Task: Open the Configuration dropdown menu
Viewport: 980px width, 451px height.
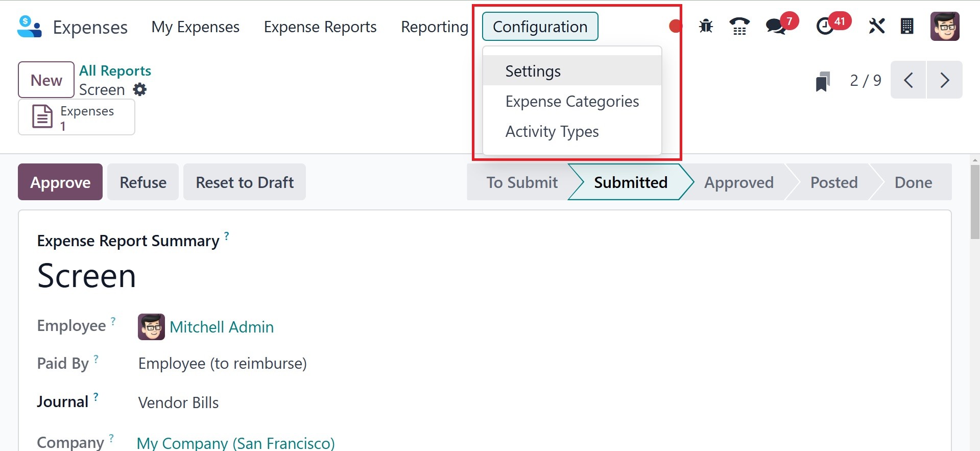Action: click(540, 27)
